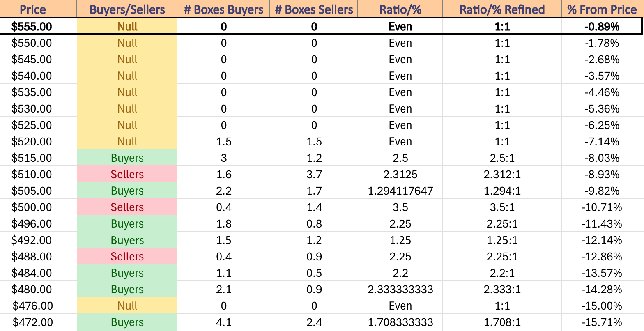
Task: Select the Ratio/% header cell
Action: tap(400, 9)
